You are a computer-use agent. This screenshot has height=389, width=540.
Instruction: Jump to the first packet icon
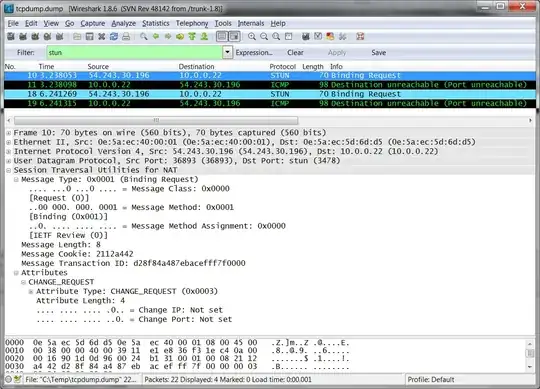(x=192, y=36)
